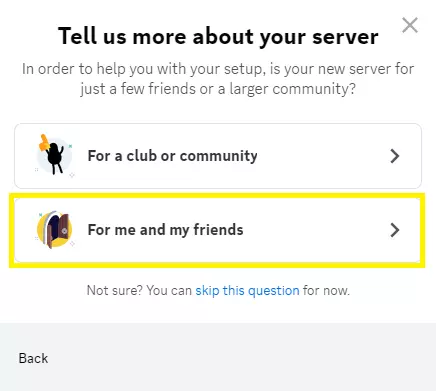Go Back to the previous step
Screen dimensions: 436x391
pyautogui.click(x=33, y=359)
